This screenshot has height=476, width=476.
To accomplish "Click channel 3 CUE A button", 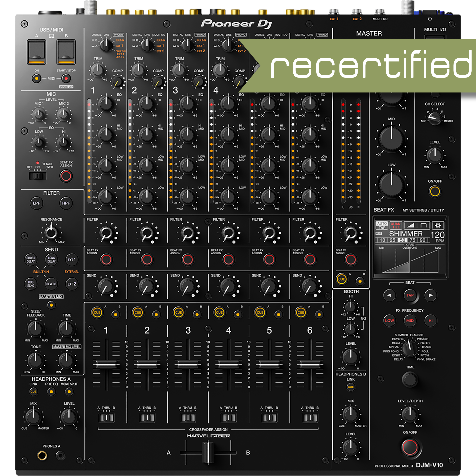I will [178, 312].
